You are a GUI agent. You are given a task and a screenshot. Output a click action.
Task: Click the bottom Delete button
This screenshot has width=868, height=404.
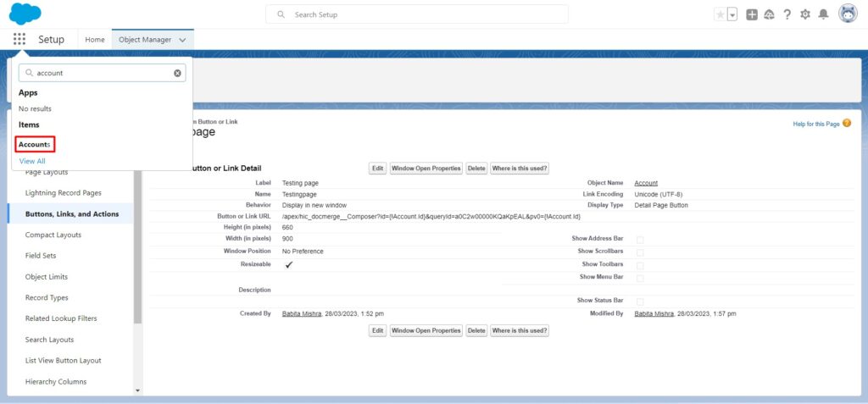click(476, 330)
